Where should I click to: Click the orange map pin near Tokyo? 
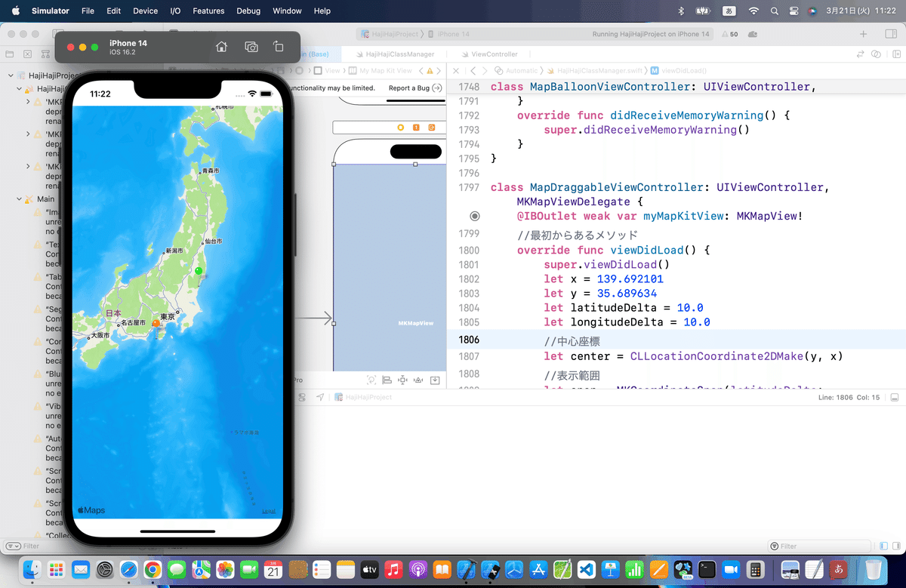(x=156, y=323)
